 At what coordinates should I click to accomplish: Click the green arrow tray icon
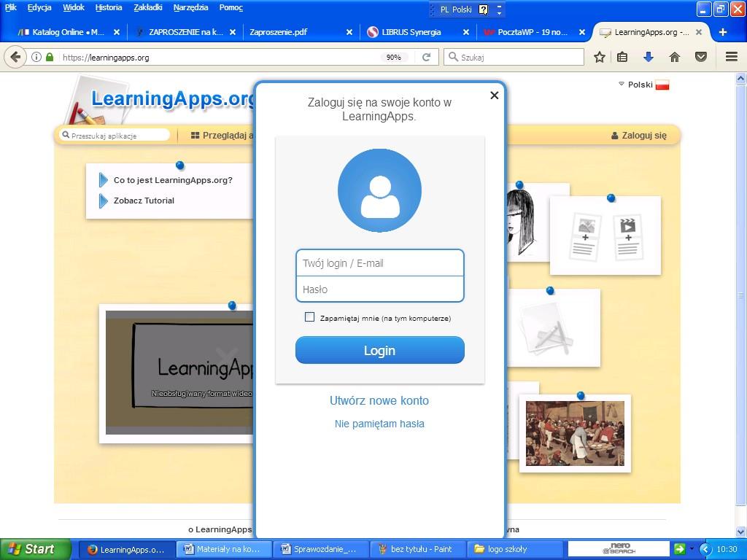680,548
